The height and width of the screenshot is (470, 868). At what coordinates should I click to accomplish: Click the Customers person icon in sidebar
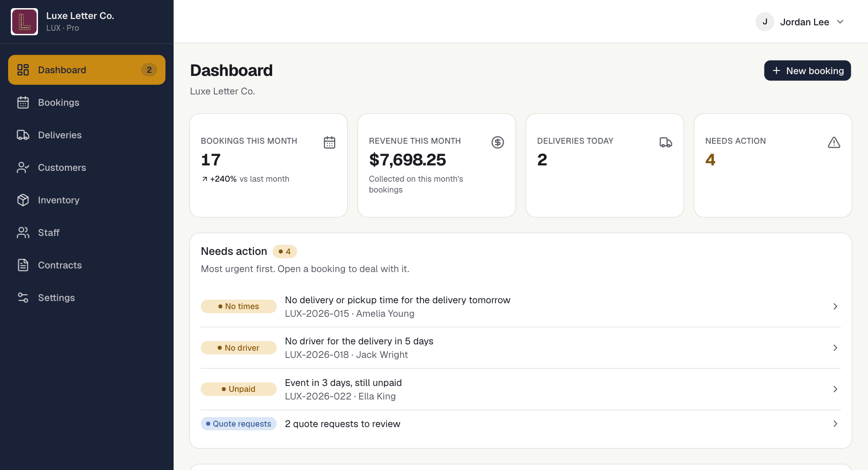(23, 168)
